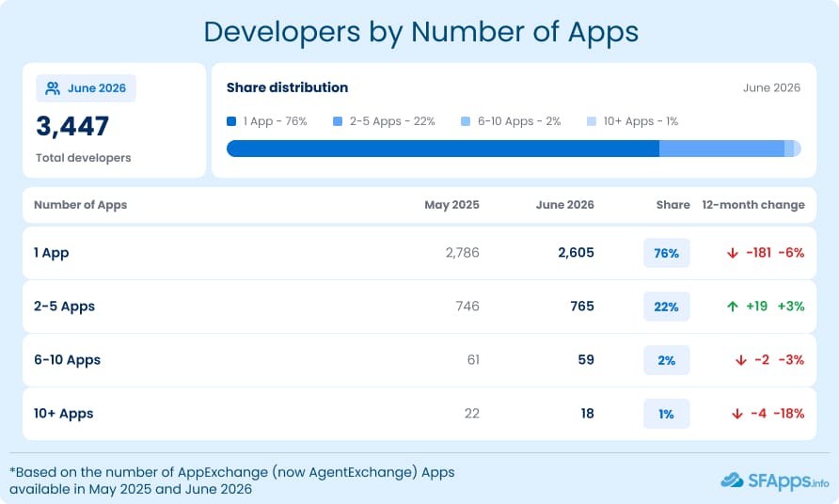Screen dimensions: 839x504
Task: Click the 1 App row label
Action: pos(52,253)
